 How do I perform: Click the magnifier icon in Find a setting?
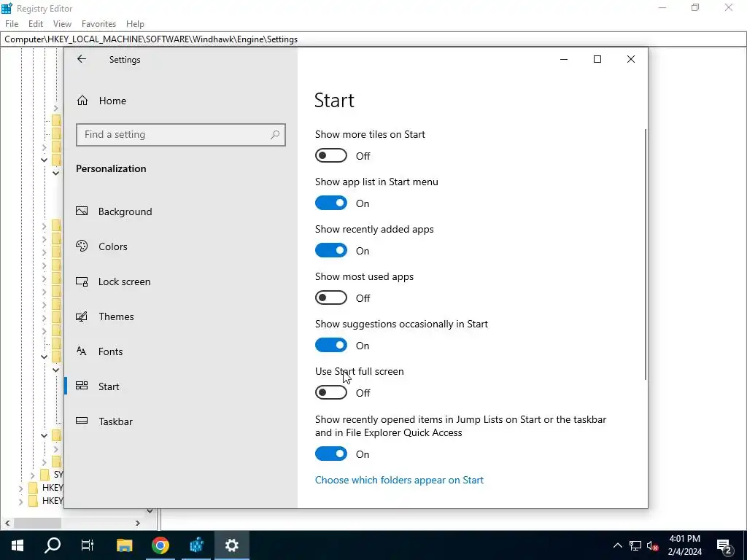275,135
